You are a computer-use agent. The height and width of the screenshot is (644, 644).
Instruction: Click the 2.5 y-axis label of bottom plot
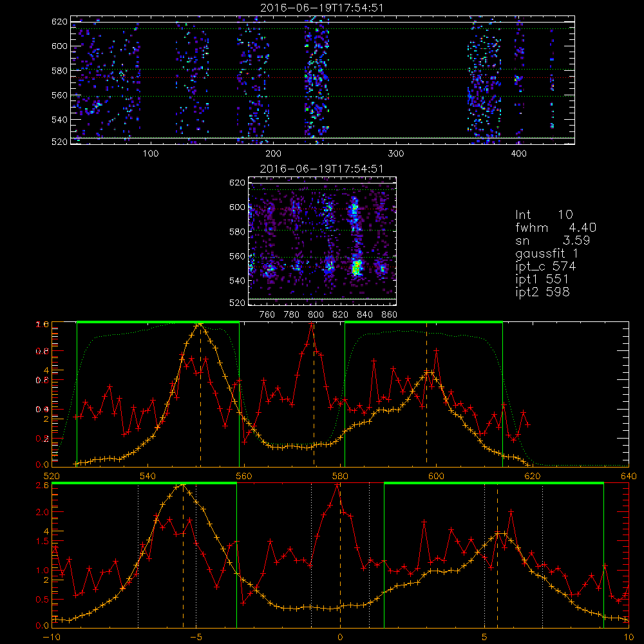[43, 485]
